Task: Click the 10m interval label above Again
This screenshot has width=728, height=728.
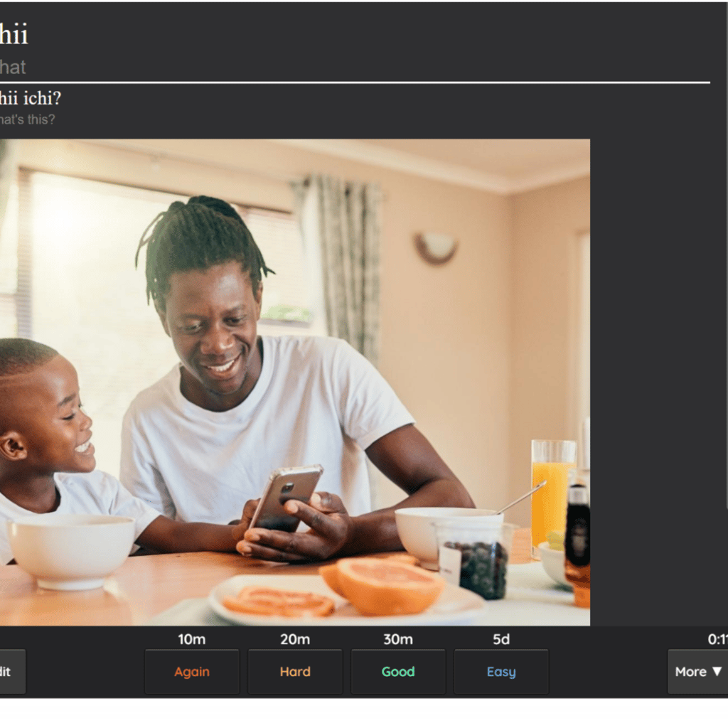Action: click(192, 639)
